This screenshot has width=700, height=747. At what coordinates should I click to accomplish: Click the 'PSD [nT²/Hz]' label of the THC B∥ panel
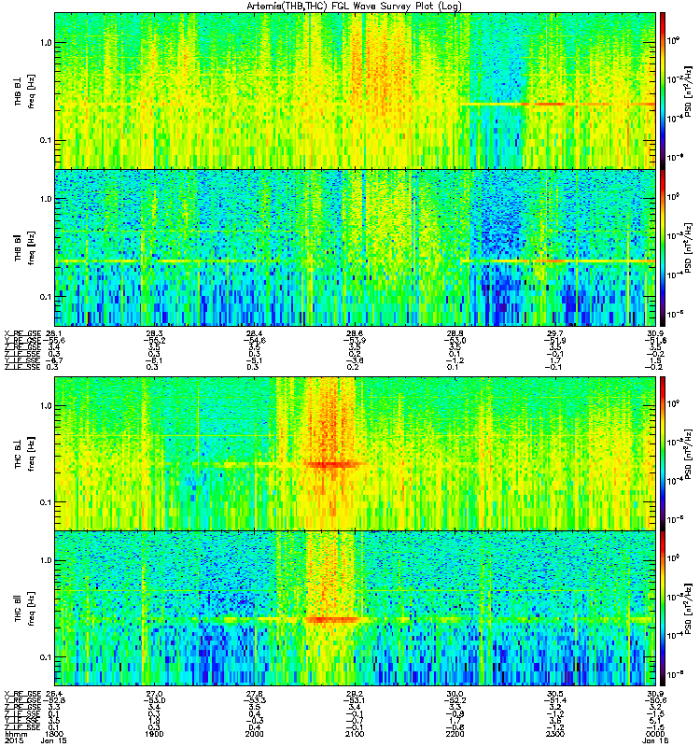click(x=688, y=609)
